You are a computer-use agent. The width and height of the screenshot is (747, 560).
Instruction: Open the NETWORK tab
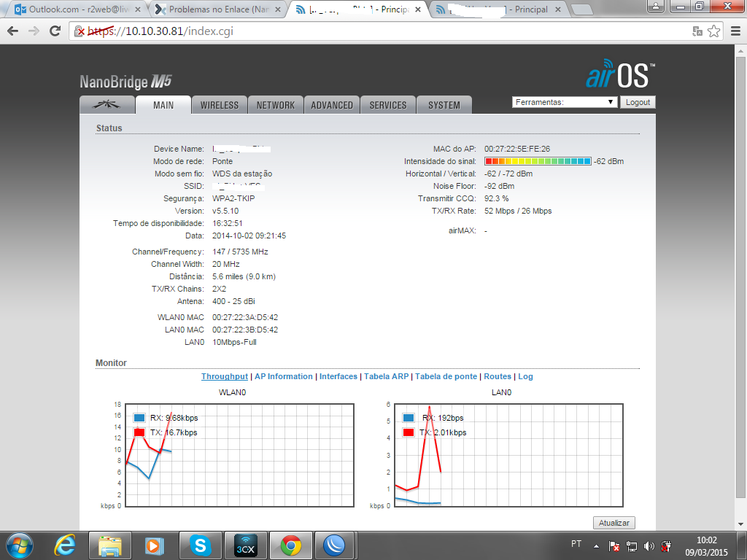pyautogui.click(x=275, y=105)
